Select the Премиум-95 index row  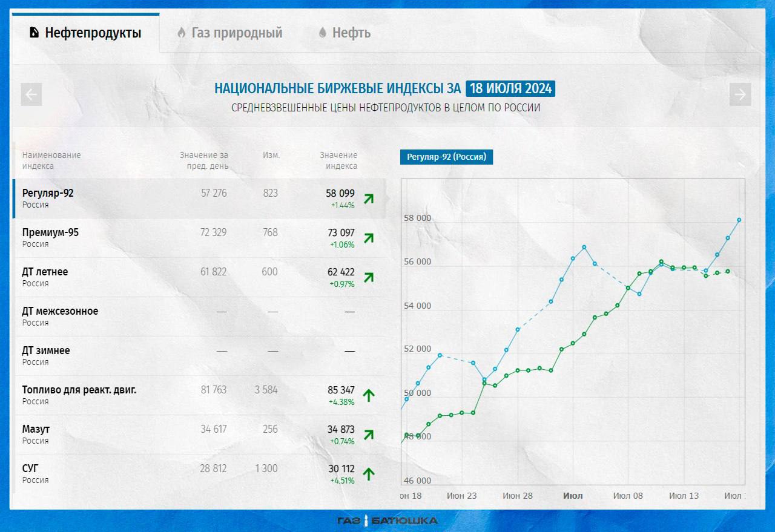[x=199, y=238]
